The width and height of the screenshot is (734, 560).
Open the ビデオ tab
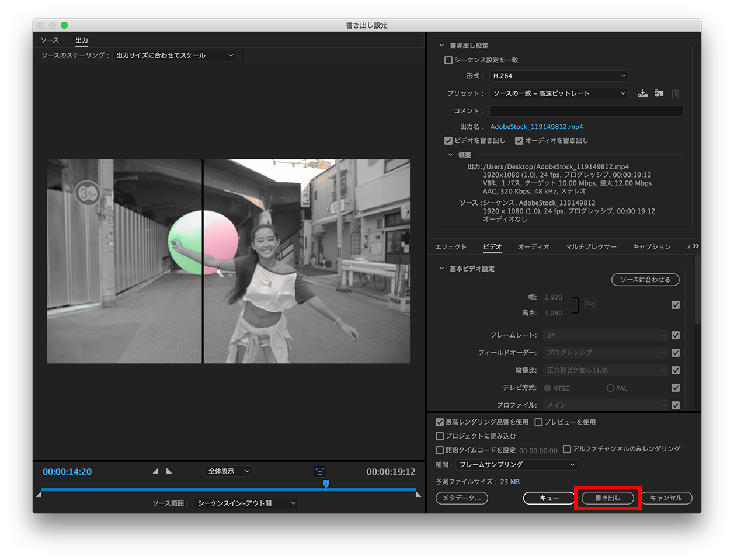[x=492, y=247]
